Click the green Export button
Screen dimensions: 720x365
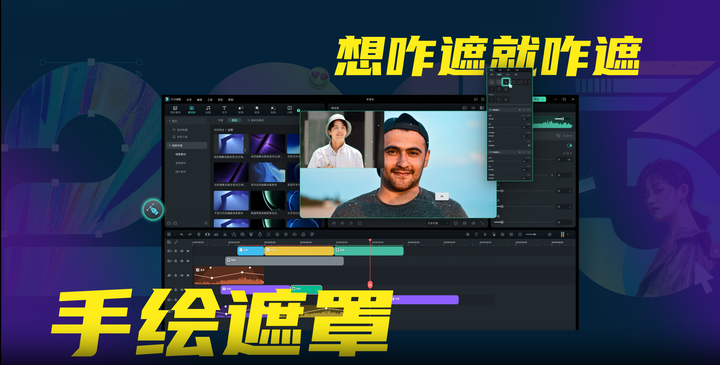click(540, 99)
